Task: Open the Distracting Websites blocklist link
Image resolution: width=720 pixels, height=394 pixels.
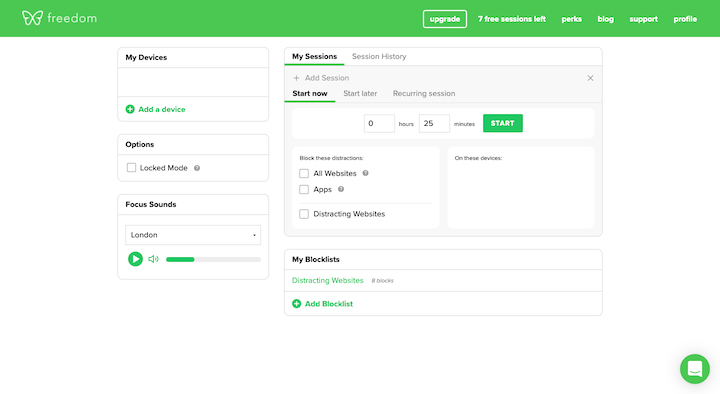Action: pyautogui.click(x=327, y=280)
